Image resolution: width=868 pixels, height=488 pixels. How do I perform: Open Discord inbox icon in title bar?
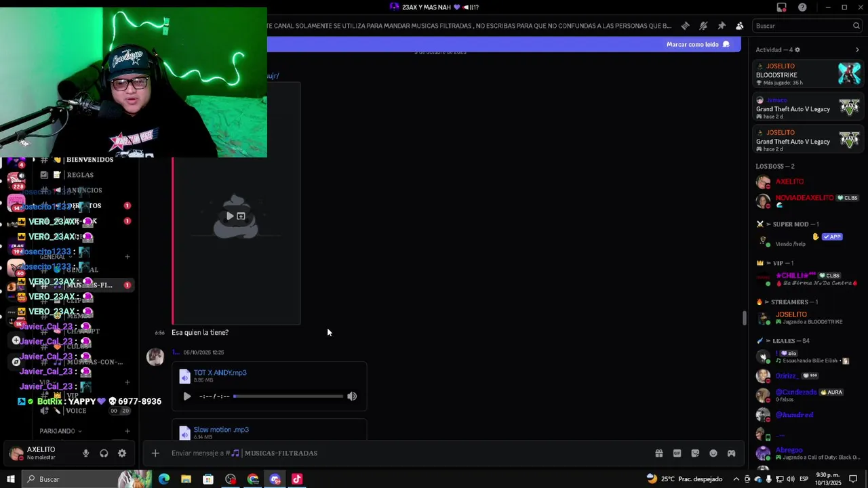pos(782,7)
